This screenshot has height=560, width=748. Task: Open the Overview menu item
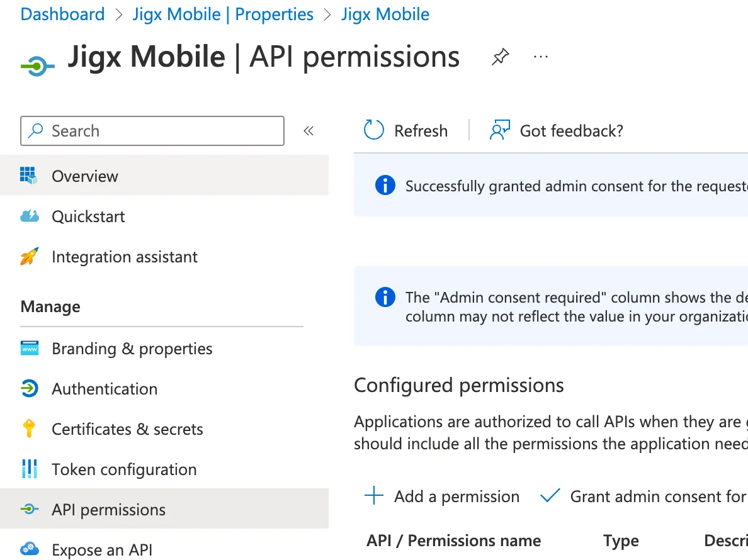164,176
